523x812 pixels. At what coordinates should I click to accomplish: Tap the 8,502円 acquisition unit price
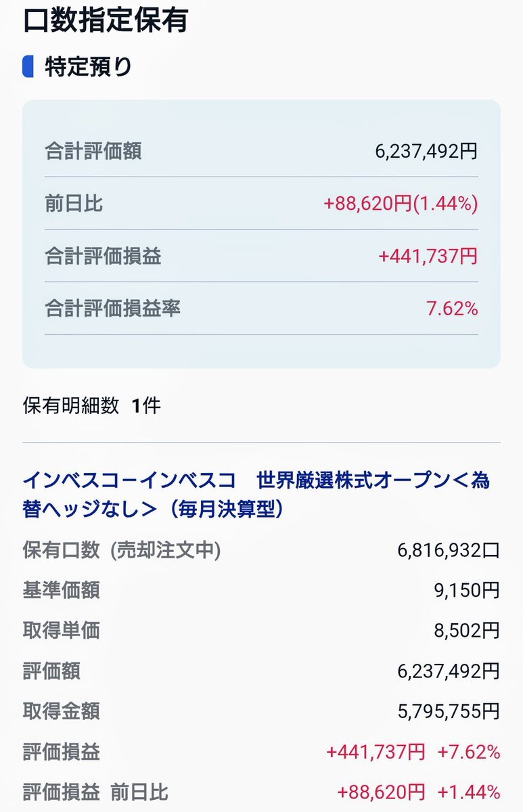(x=467, y=631)
